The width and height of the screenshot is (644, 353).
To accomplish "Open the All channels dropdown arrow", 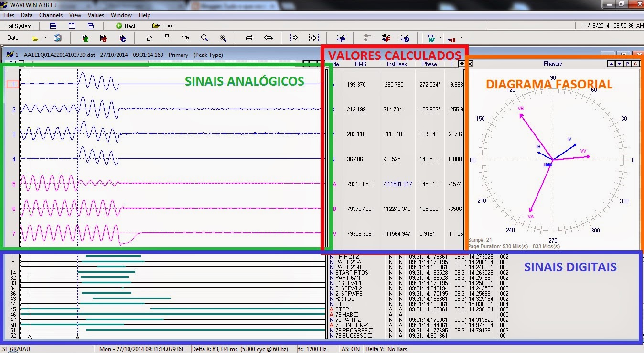I will tap(461, 38).
